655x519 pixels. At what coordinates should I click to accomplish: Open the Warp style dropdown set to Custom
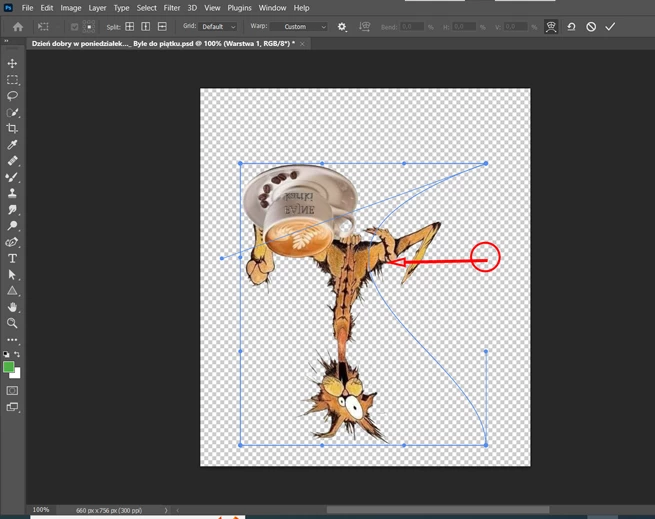299,27
